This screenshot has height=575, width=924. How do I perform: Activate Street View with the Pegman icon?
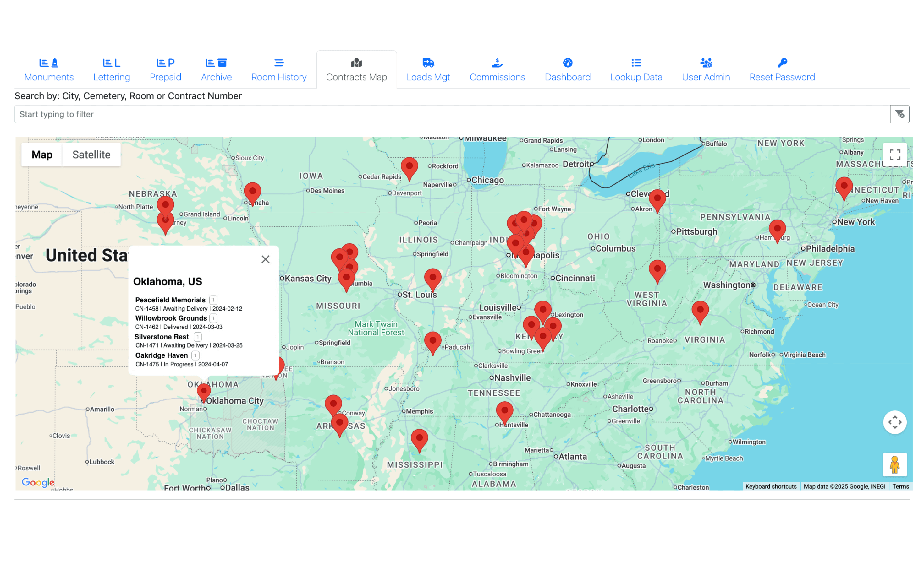click(895, 464)
